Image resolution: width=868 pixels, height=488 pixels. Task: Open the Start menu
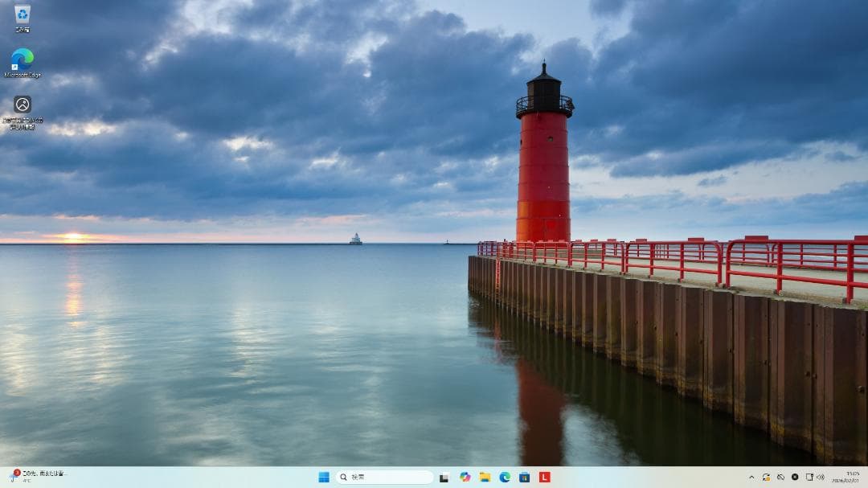[325, 477]
